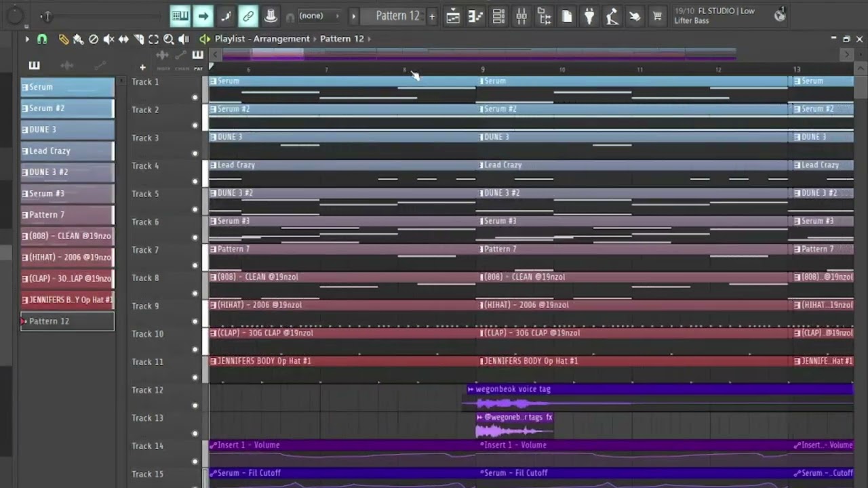Add a new pattern with the top toolbar plus button

(432, 16)
